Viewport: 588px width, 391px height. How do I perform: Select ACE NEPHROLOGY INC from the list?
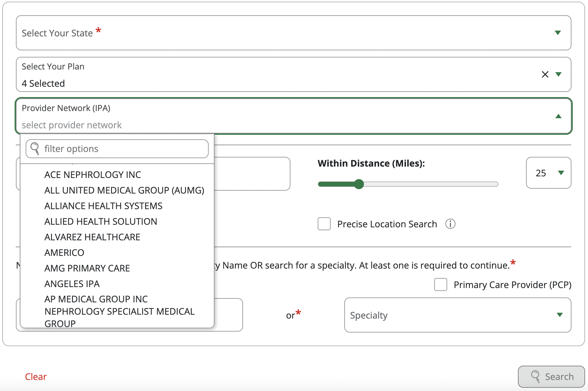click(92, 175)
